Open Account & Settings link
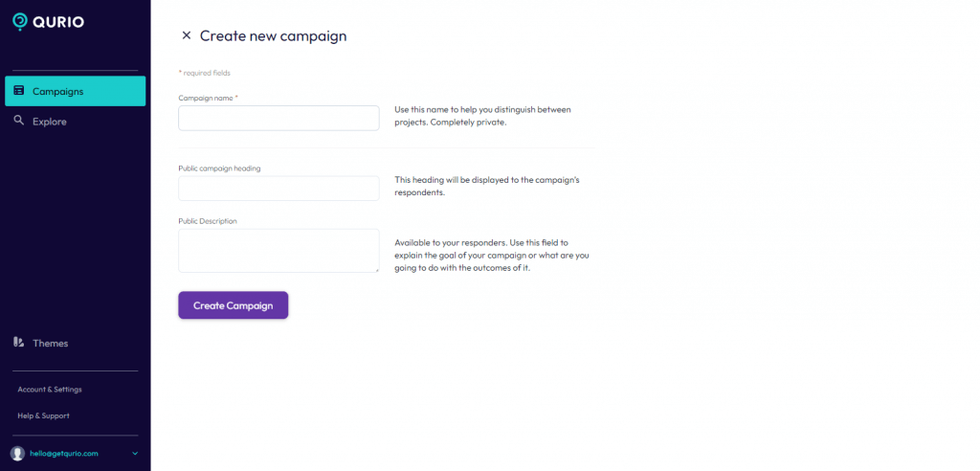Viewport: 980px width, 471px height. pos(50,389)
